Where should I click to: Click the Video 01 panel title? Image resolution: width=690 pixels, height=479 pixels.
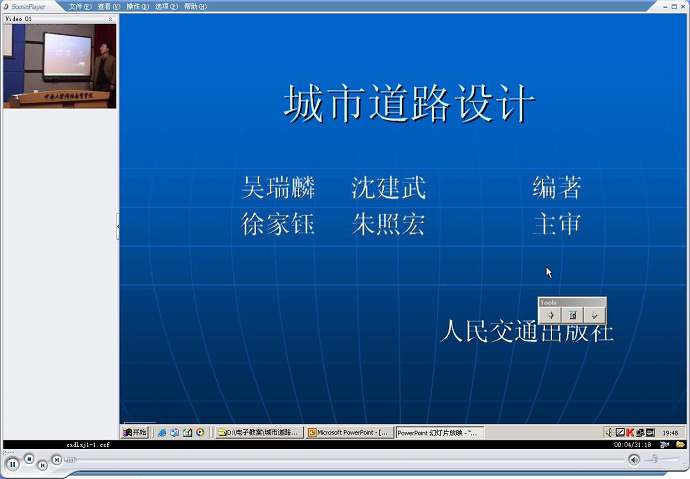click(x=18, y=19)
